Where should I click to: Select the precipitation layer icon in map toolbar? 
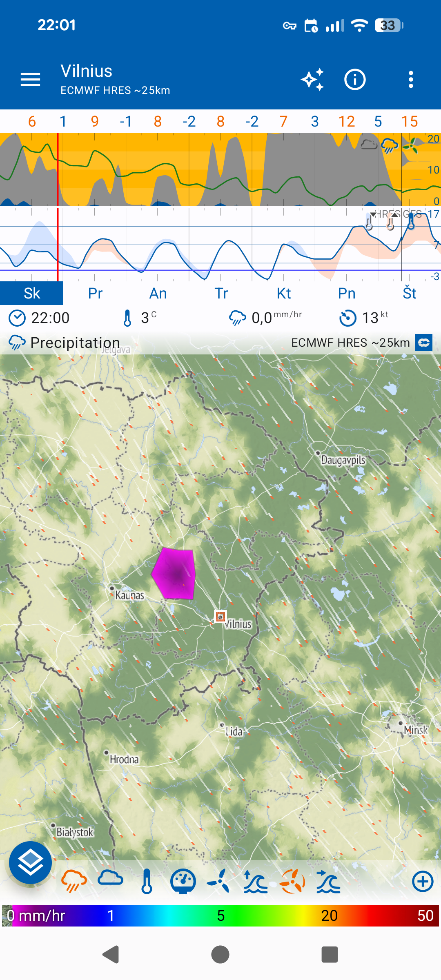pyautogui.click(x=74, y=881)
